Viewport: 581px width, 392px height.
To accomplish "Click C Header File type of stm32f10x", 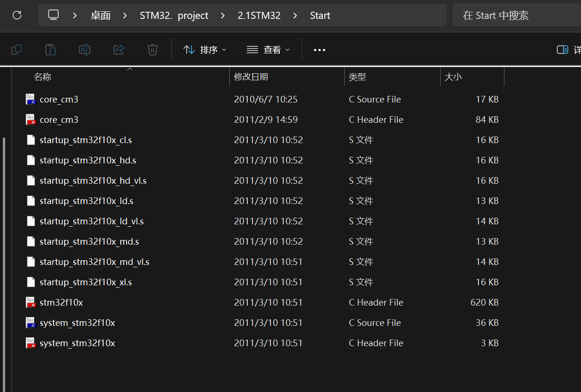I will (376, 302).
